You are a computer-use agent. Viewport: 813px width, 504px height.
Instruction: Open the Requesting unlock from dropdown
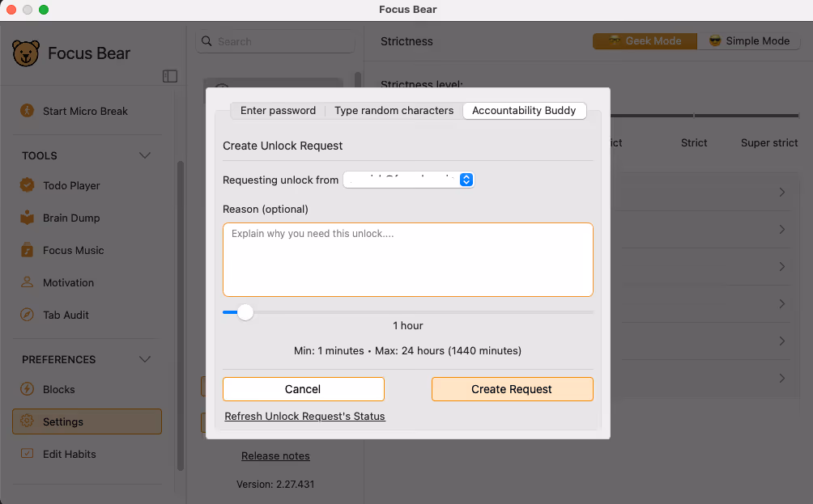click(409, 180)
